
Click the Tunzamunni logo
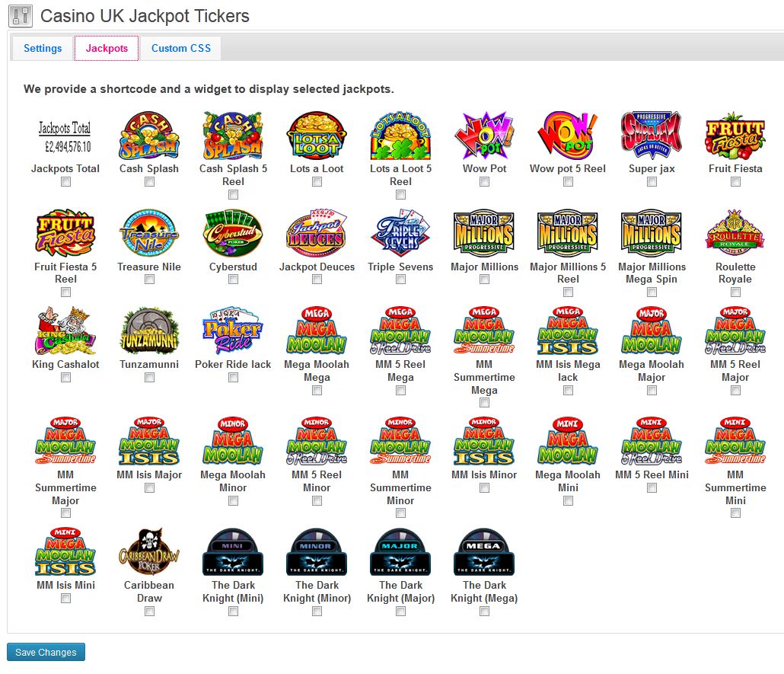point(149,331)
